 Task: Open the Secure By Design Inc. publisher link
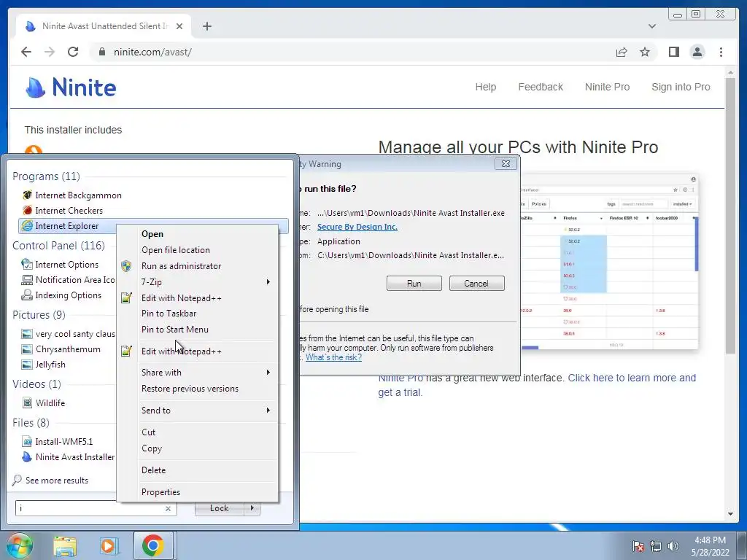click(357, 227)
